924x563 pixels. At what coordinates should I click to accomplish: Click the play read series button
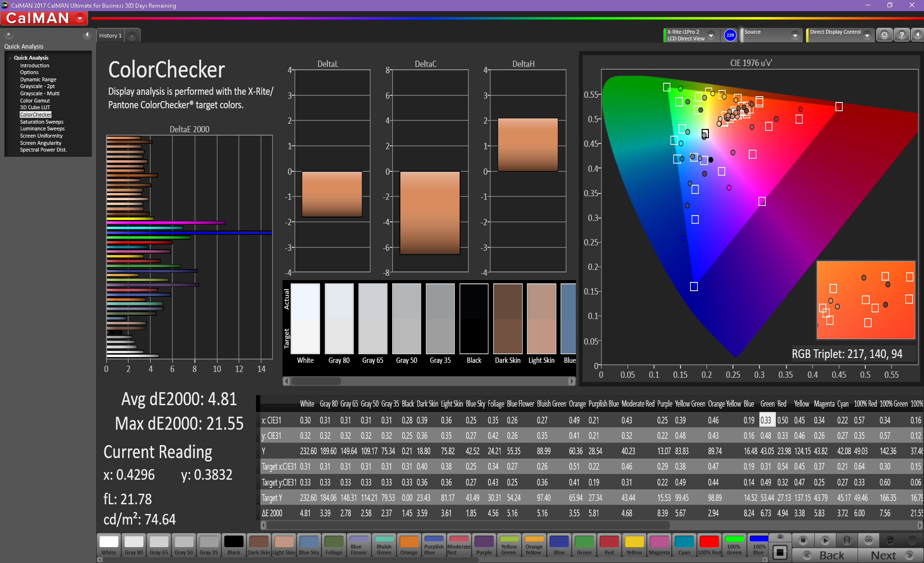click(x=825, y=540)
